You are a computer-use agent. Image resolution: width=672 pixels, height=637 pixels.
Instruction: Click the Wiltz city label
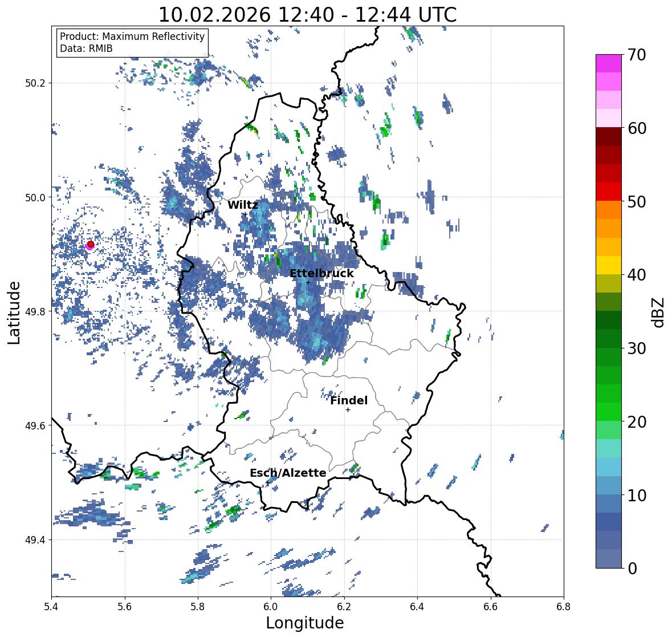tap(243, 205)
